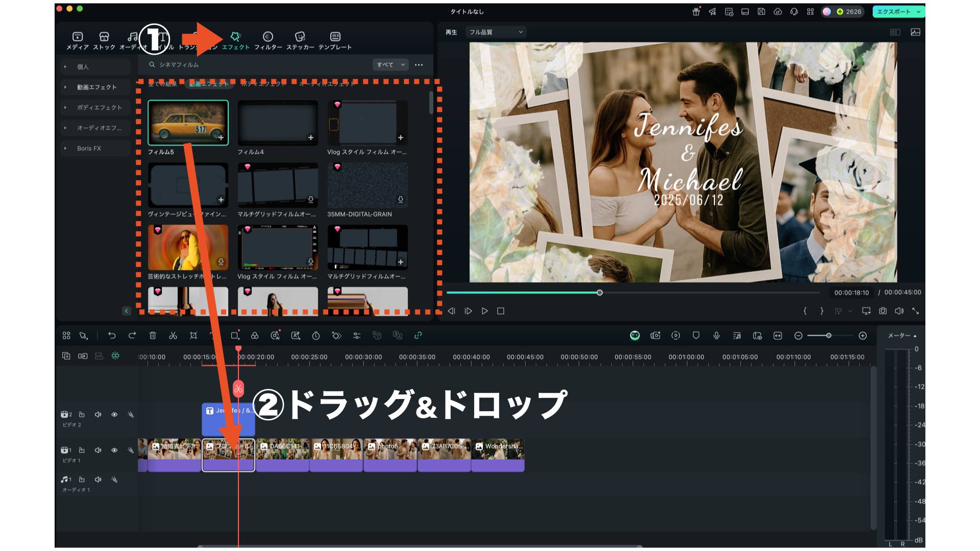
Task: Open the ストック (Stock) tab
Action: coord(104,40)
